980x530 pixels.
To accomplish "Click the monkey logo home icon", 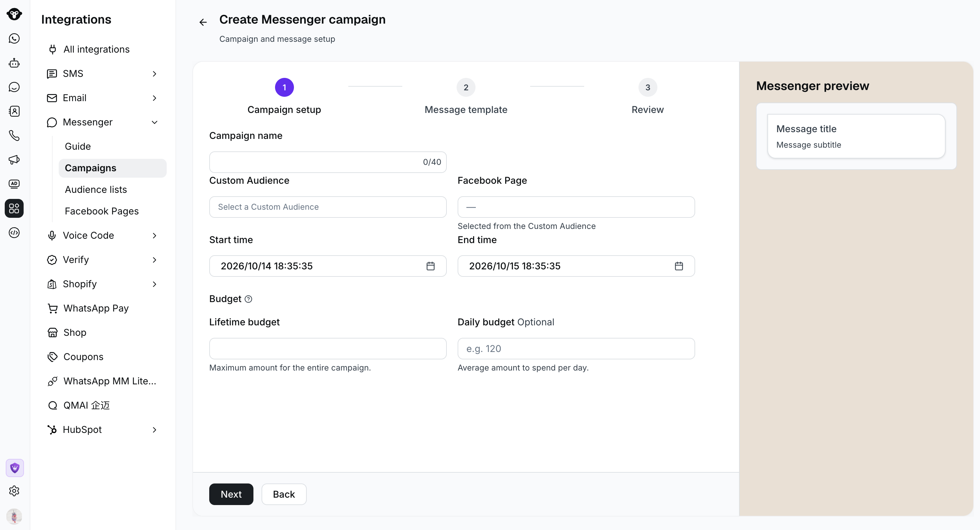I will tap(14, 14).
